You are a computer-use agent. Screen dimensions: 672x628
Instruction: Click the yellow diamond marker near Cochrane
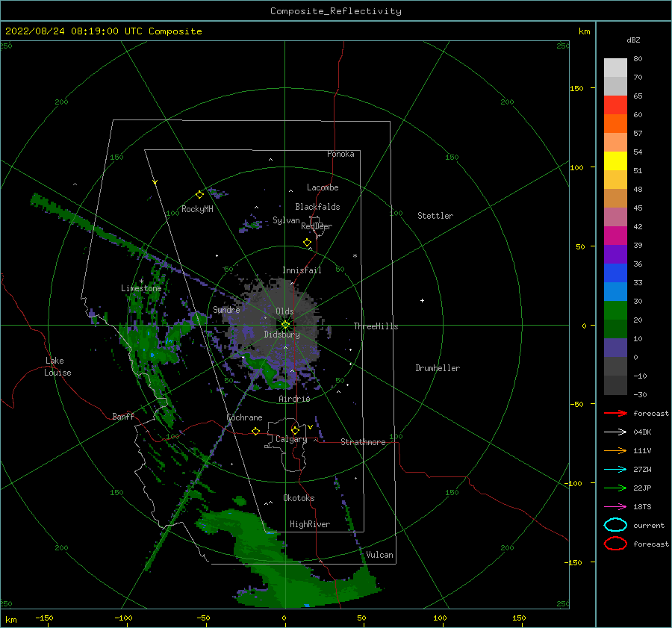point(256,431)
